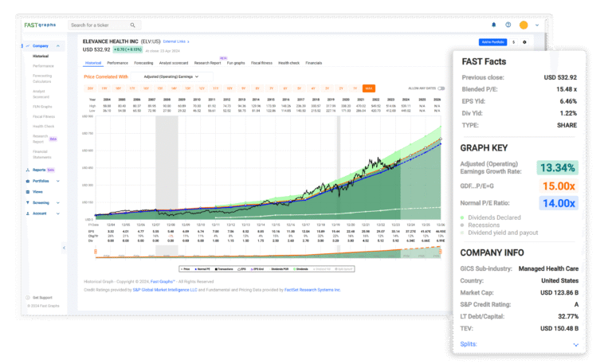Screen dimensions: 612x364
Task: Open Adjusted (Operating) Earnings dropdown
Action: 172,76
